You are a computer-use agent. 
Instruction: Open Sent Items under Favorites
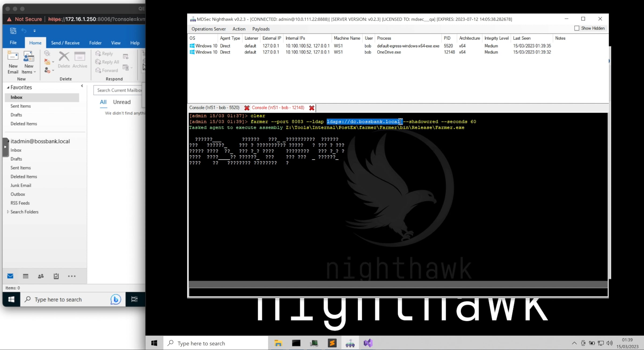pos(20,106)
